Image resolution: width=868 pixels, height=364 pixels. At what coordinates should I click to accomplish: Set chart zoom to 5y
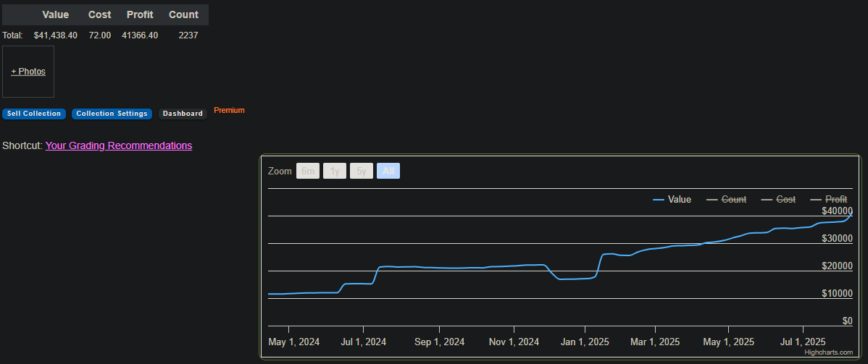(x=362, y=172)
